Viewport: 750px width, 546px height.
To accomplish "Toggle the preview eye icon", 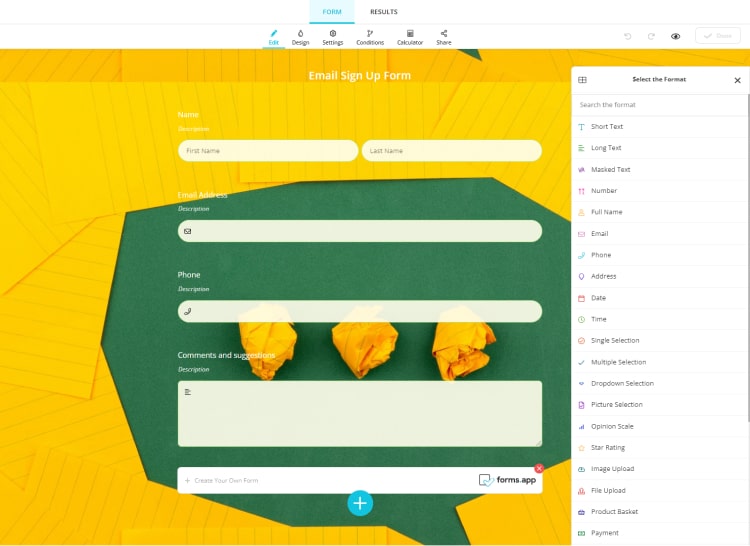I will pos(676,36).
